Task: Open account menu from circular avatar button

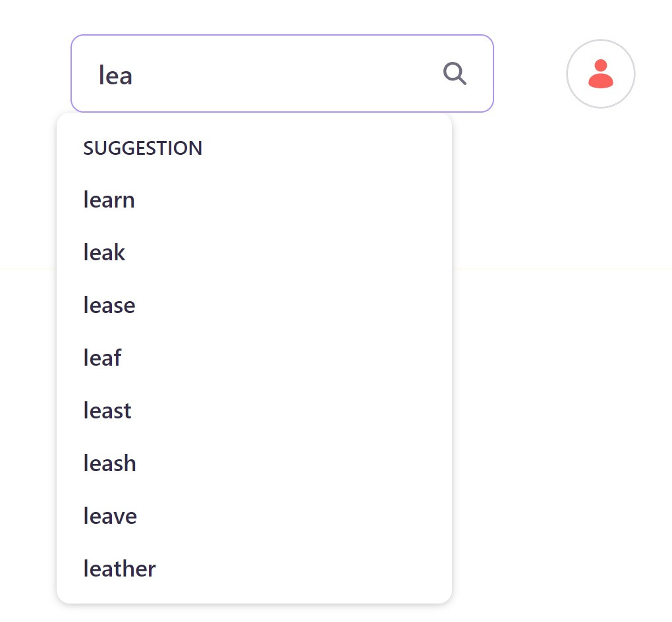Action: pos(600,74)
